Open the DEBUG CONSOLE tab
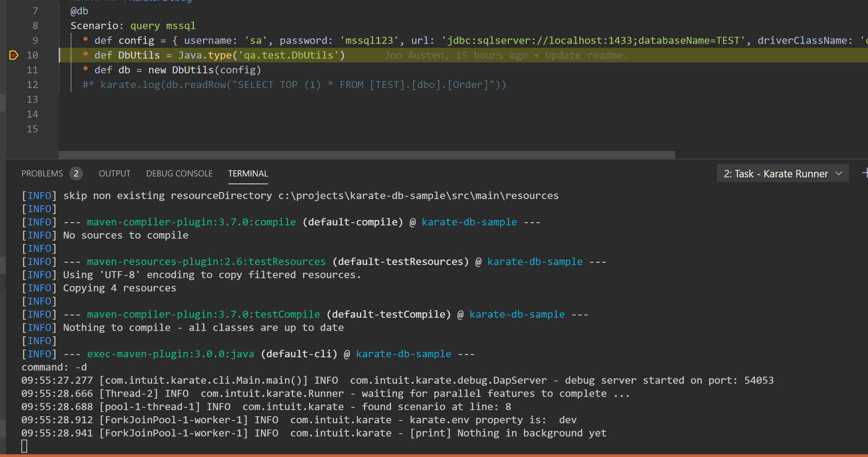Image resolution: width=868 pixels, height=457 pixels. 179,173
